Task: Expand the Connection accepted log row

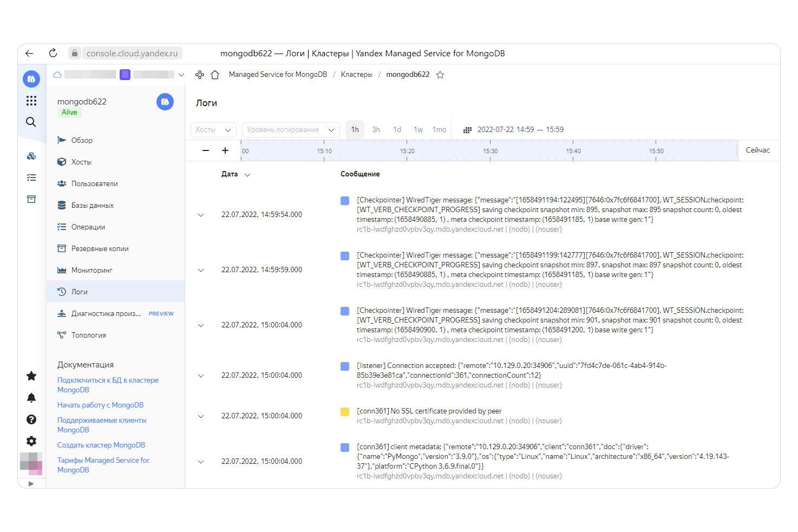Action: (x=201, y=376)
